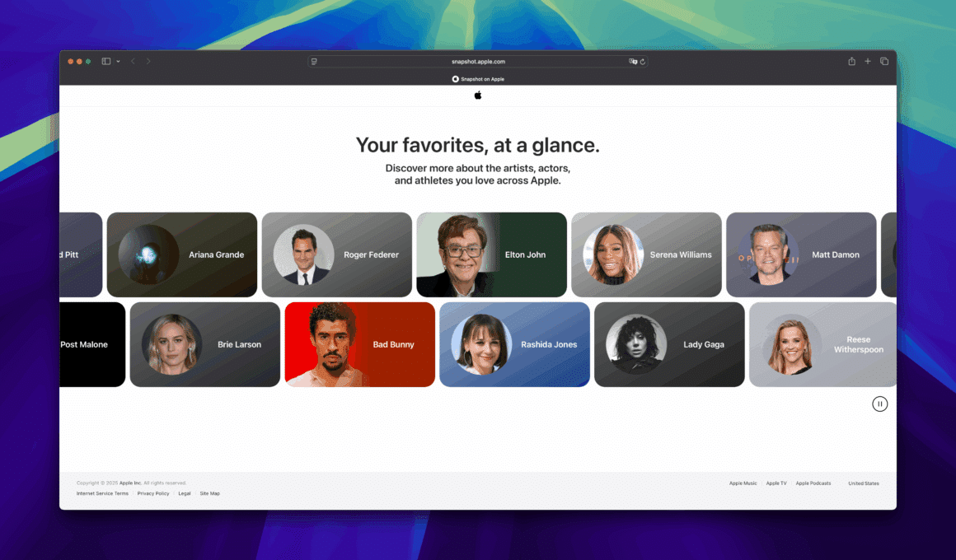
Task: Add a new tab
Action: click(868, 61)
